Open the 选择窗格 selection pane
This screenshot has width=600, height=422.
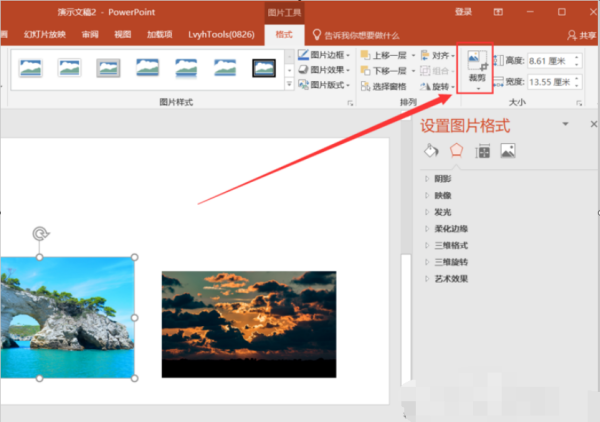383,87
